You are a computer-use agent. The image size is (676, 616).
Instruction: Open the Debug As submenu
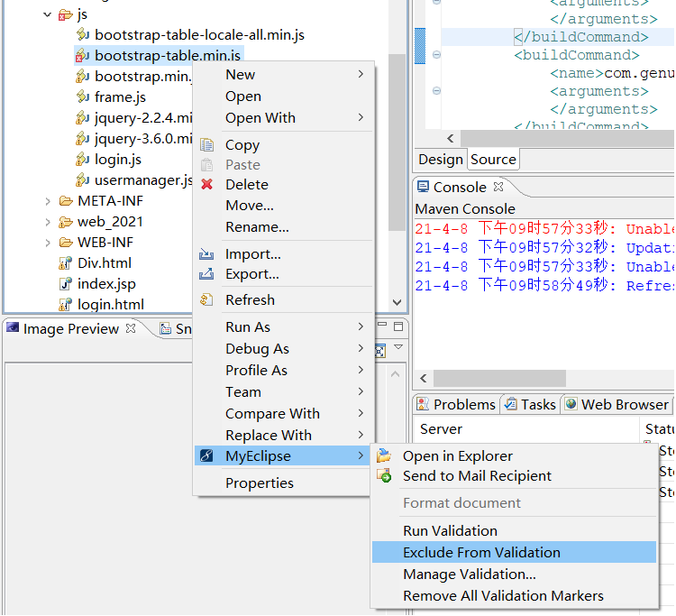285,348
